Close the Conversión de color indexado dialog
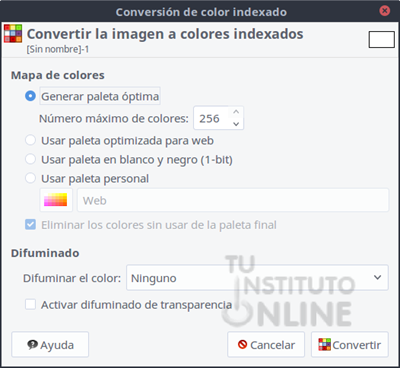This screenshot has height=368, width=400. pos(384,11)
